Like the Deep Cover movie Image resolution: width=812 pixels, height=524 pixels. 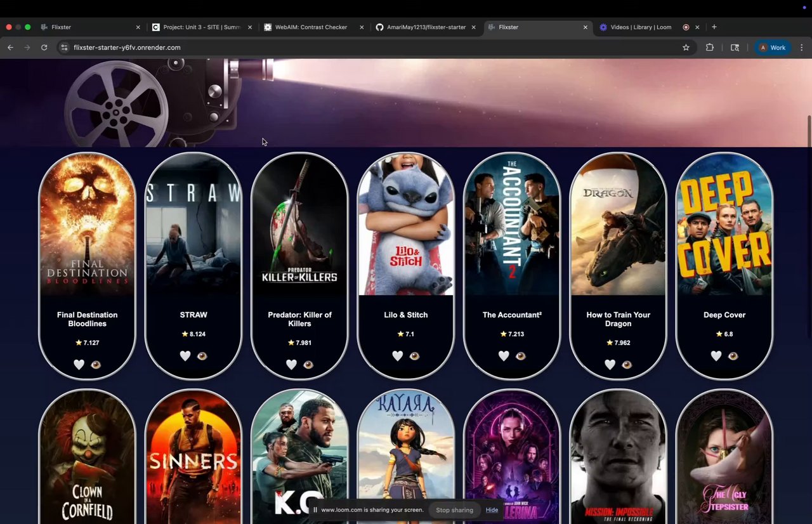coord(716,356)
